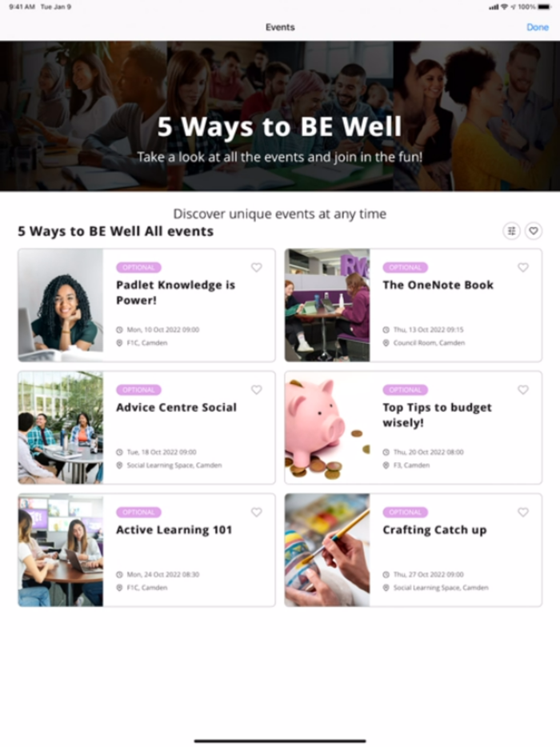Tap heart icon on Active Learning 101

(x=257, y=513)
